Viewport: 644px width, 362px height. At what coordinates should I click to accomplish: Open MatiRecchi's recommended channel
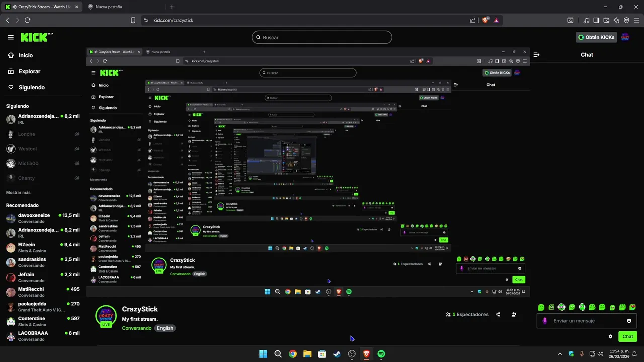point(43,292)
